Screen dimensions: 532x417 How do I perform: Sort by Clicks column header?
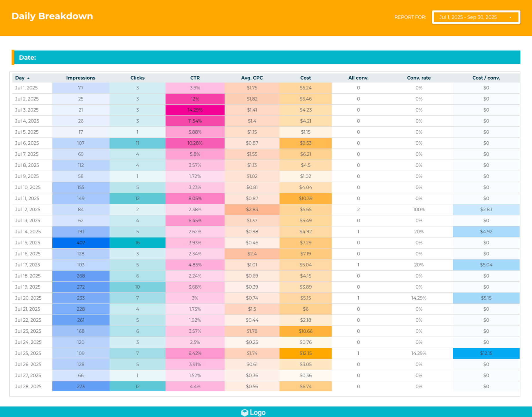click(137, 78)
